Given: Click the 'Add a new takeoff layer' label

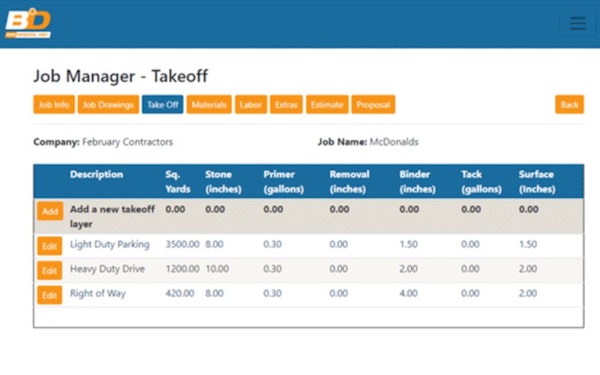Looking at the screenshot, I should point(112,217).
